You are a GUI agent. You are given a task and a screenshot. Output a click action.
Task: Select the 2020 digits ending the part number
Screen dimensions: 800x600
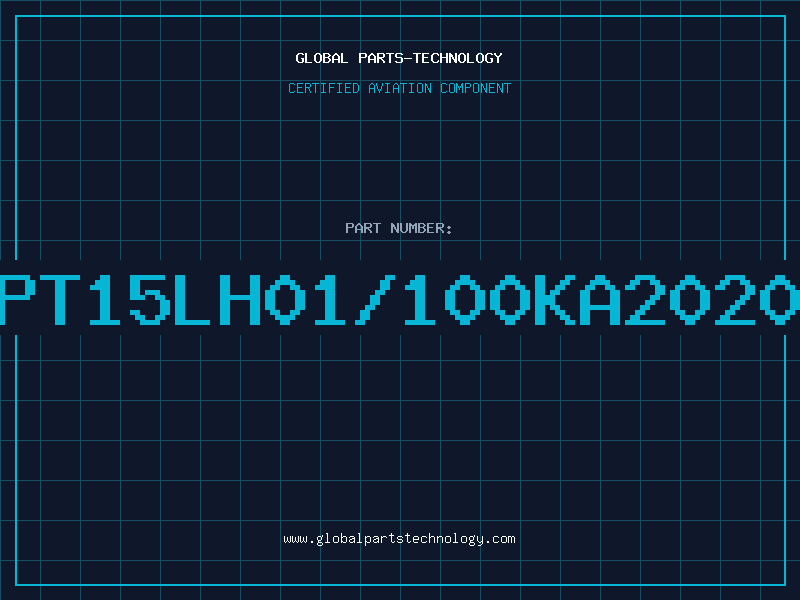(712, 300)
